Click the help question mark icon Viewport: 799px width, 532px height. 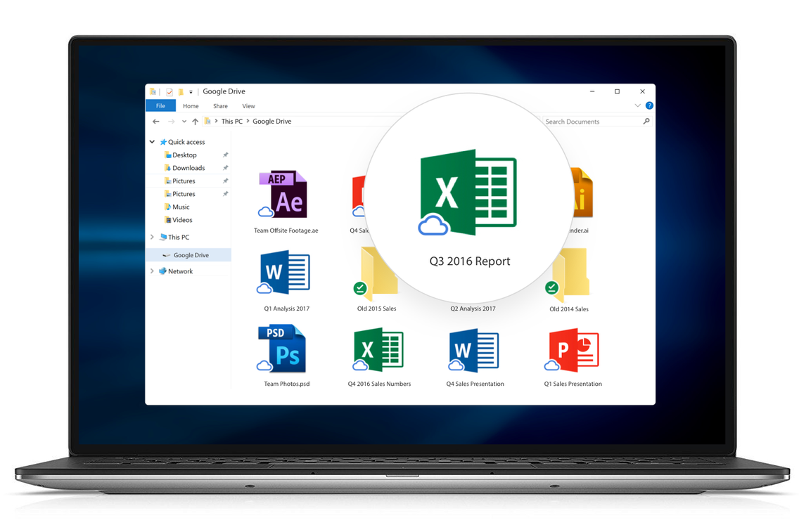click(x=649, y=105)
